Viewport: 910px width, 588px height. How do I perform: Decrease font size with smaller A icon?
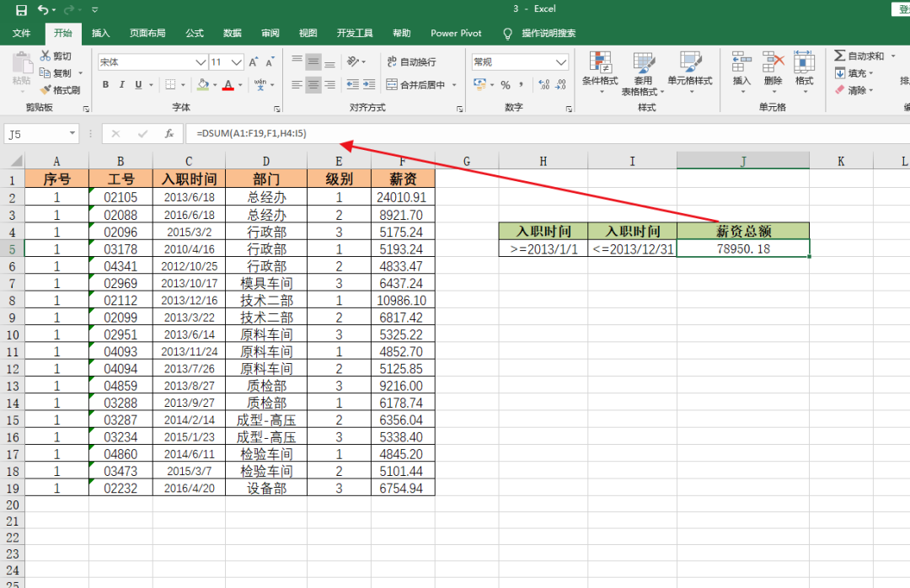pyautogui.click(x=270, y=62)
